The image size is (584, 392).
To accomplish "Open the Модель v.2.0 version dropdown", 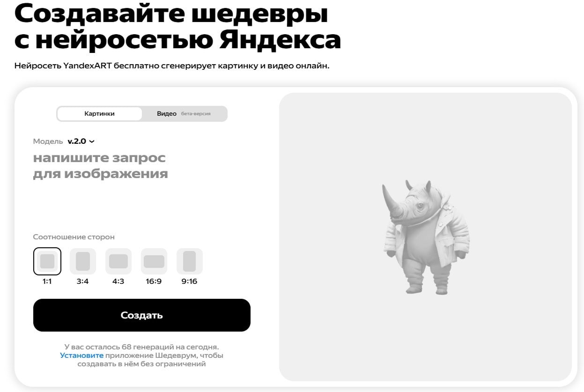I will (x=81, y=141).
